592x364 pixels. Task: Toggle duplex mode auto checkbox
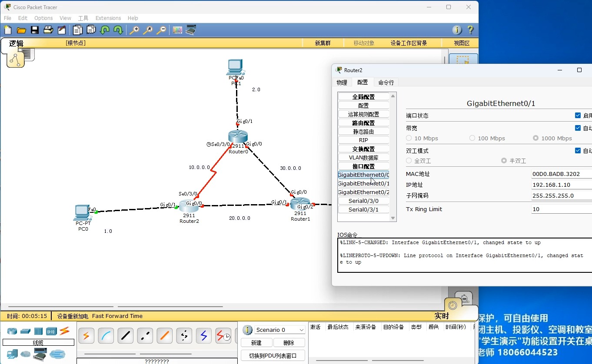(x=578, y=151)
